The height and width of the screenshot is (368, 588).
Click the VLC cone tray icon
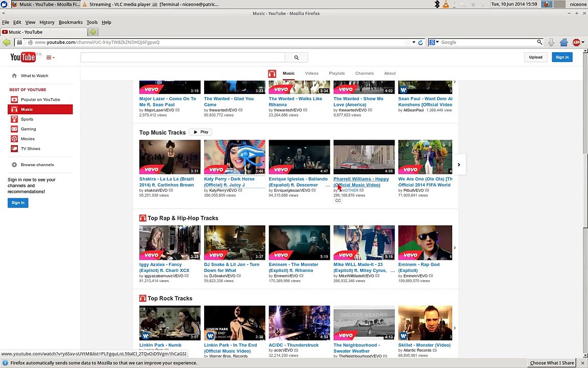446,4
